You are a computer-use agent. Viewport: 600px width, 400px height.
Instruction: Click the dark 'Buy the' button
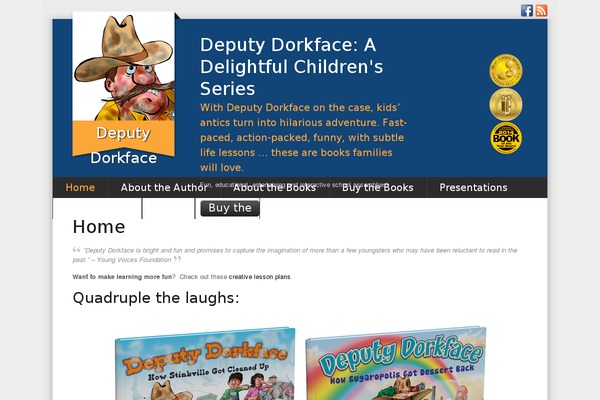pyautogui.click(x=230, y=208)
